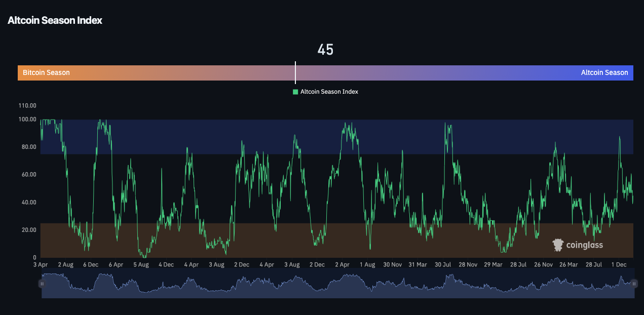Click the Altcoin Season label

(x=604, y=72)
